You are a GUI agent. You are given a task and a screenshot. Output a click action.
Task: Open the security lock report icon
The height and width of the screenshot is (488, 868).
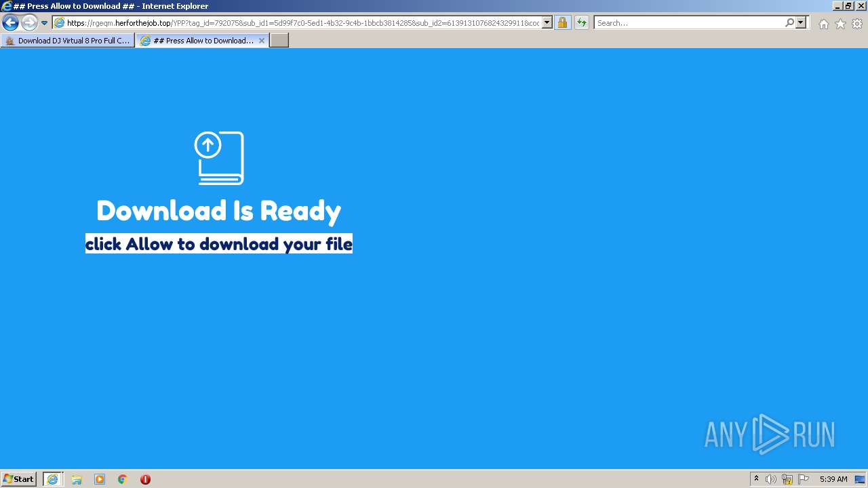coord(562,23)
